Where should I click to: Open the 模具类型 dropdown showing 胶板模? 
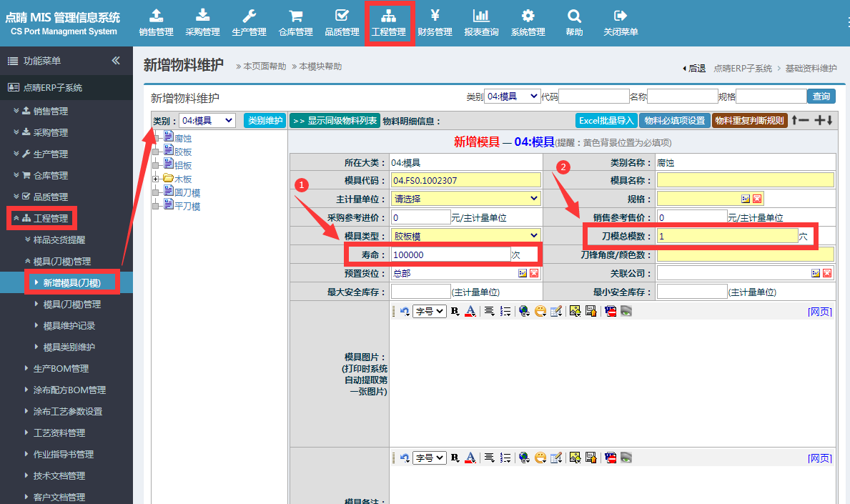click(x=465, y=235)
